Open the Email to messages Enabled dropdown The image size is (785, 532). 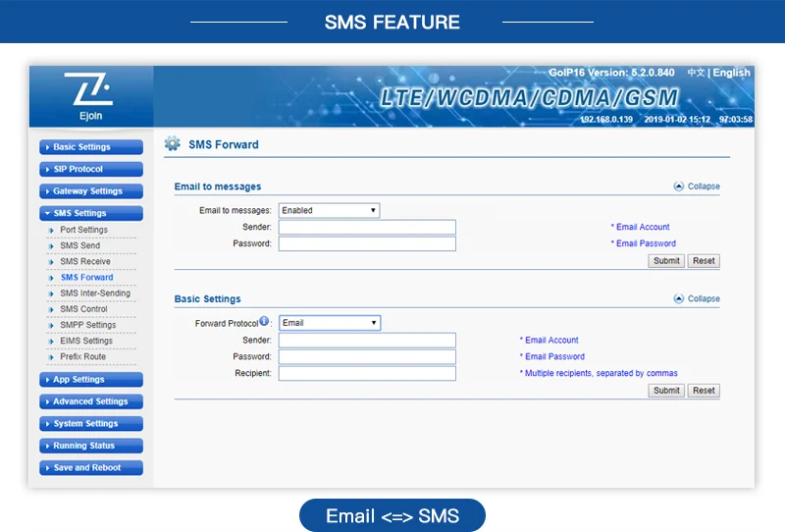[329, 210]
